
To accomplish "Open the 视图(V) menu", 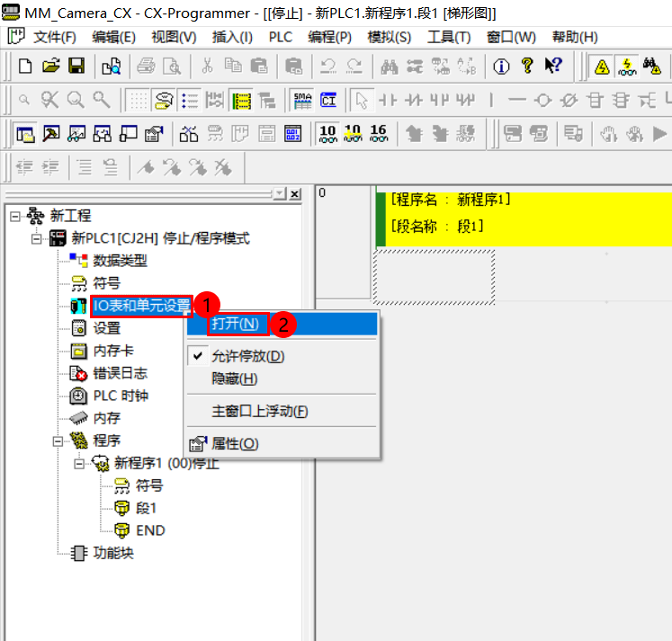I will [x=174, y=37].
